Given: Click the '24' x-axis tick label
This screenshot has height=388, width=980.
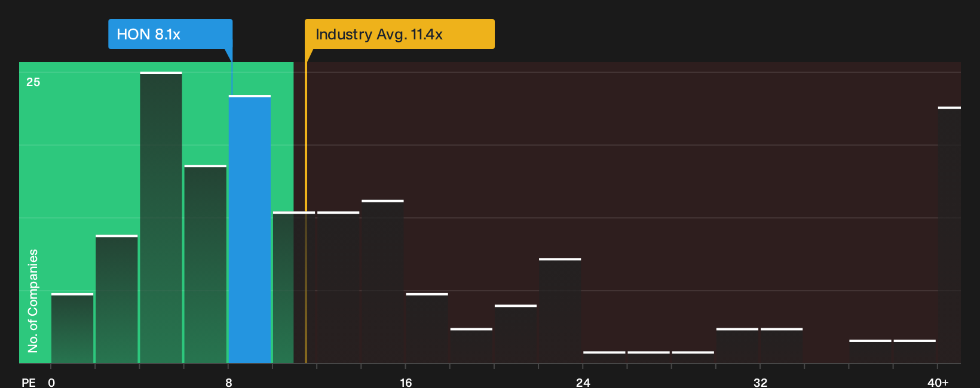Looking at the screenshot, I should 583,382.
